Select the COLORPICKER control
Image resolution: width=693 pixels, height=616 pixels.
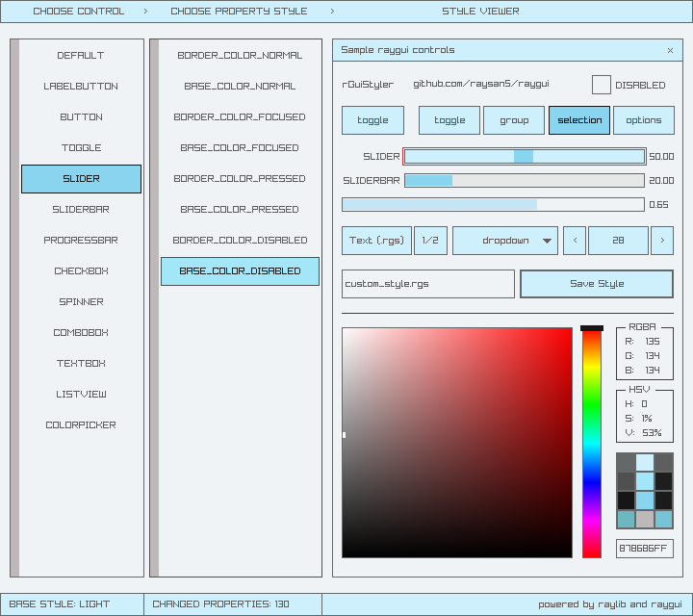pyautogui.click(x=81, y=424)
